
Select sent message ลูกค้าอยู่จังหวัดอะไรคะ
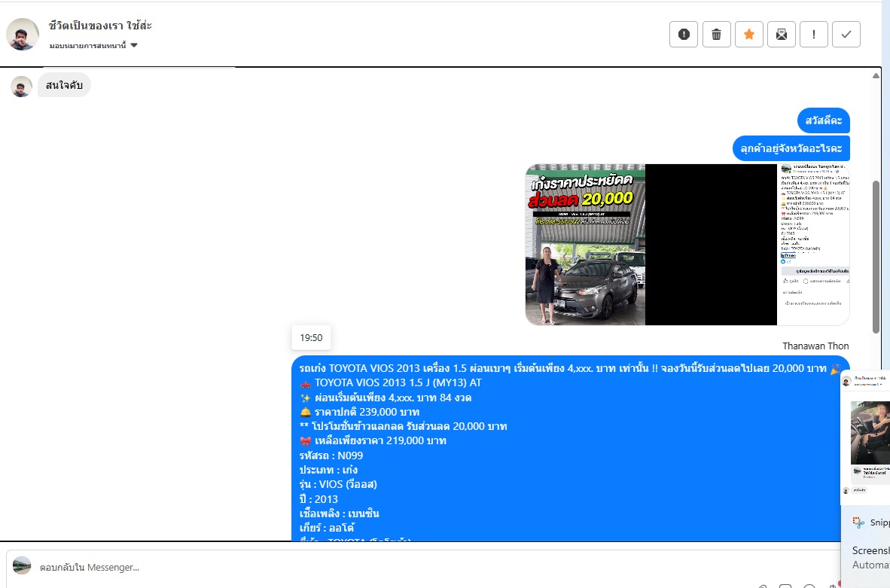click(791, 148)
